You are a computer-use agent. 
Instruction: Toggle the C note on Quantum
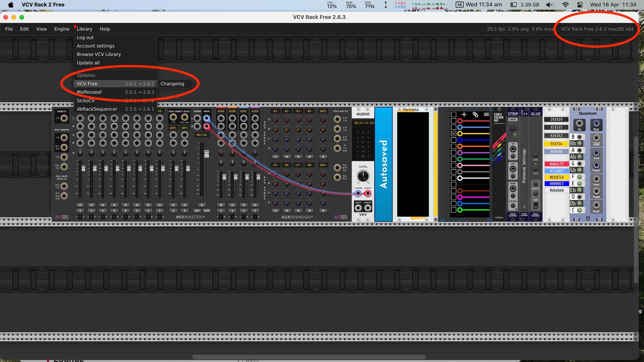coord(579,210)
